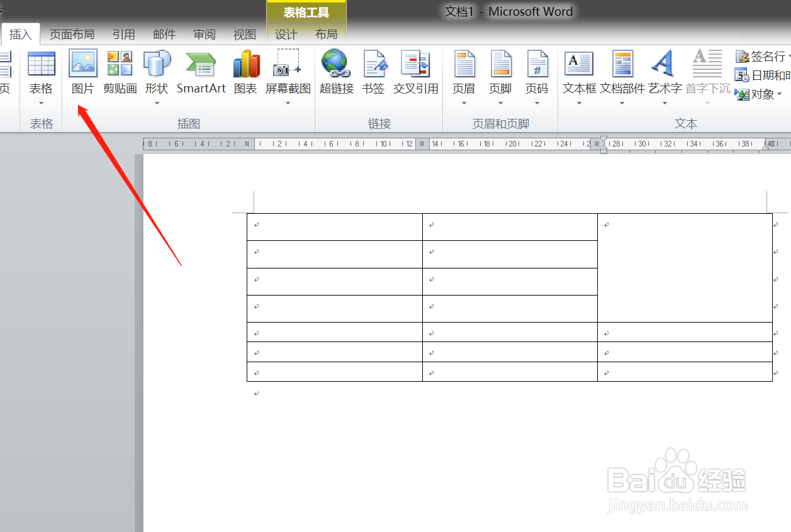Screen dimensions: 791x532
Task: Expand the 文本框 dropdown arrow
Action: pyautogui.click(x=579, y=103)
